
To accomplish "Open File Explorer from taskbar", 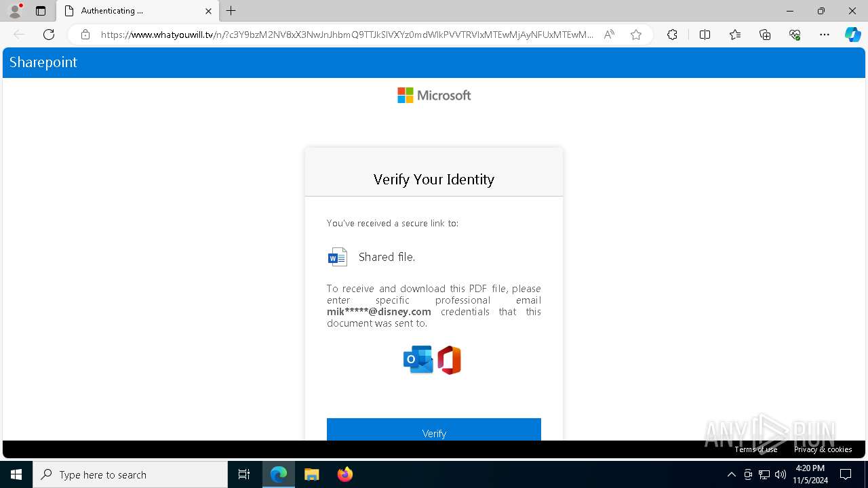I will click(x=312, y=474).
